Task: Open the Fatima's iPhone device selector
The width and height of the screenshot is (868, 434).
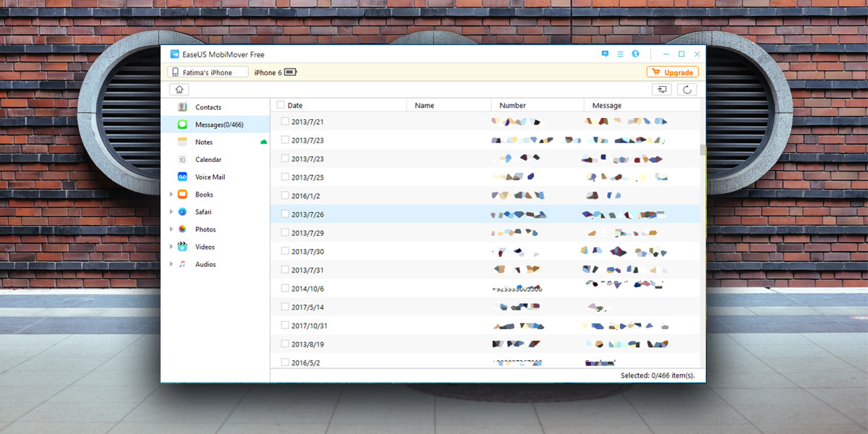Action: coord(208,72)
